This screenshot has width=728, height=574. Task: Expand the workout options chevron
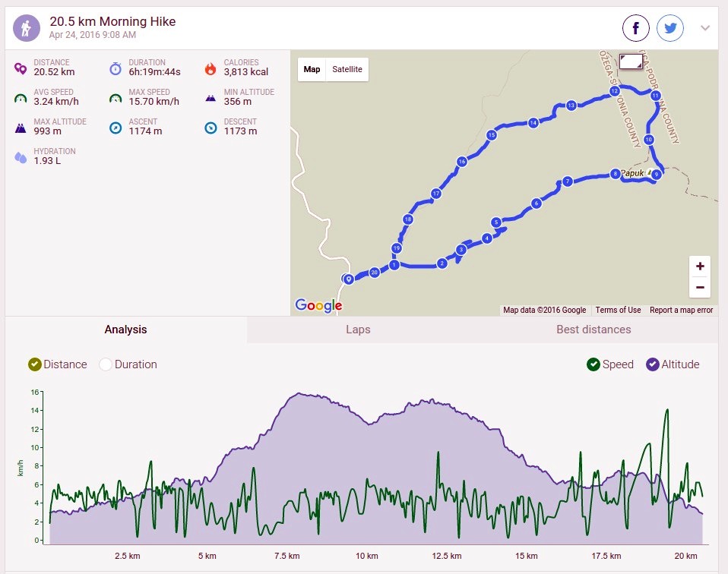coord(704,28)
